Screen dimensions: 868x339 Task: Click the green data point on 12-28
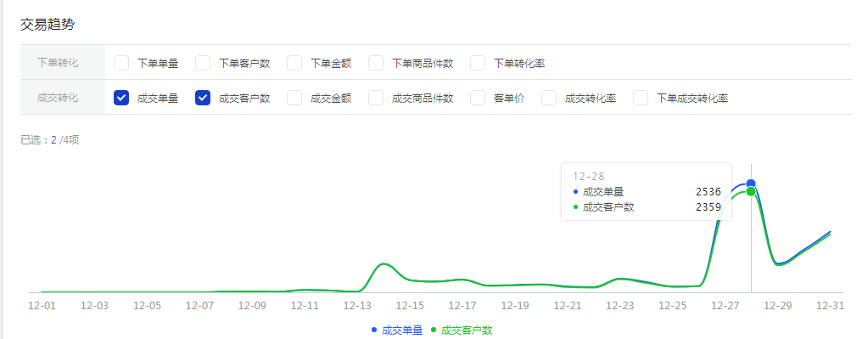(x=751, y=192)
